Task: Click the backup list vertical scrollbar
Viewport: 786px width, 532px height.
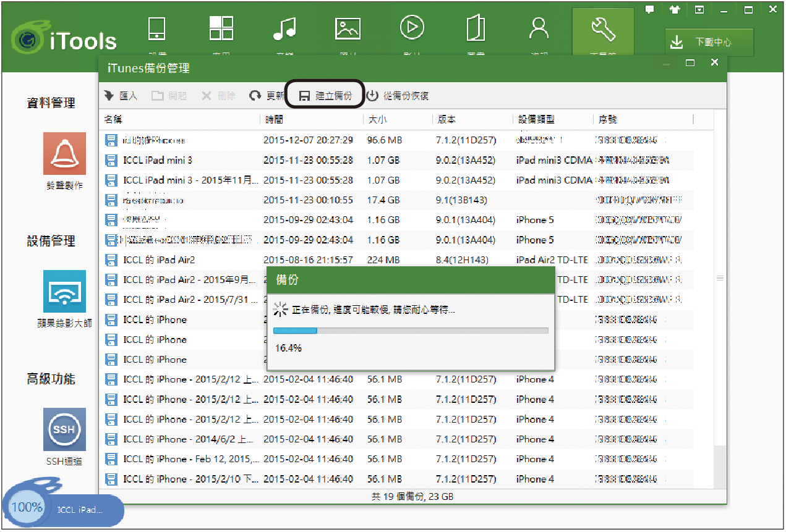Action: coord(719,278)
